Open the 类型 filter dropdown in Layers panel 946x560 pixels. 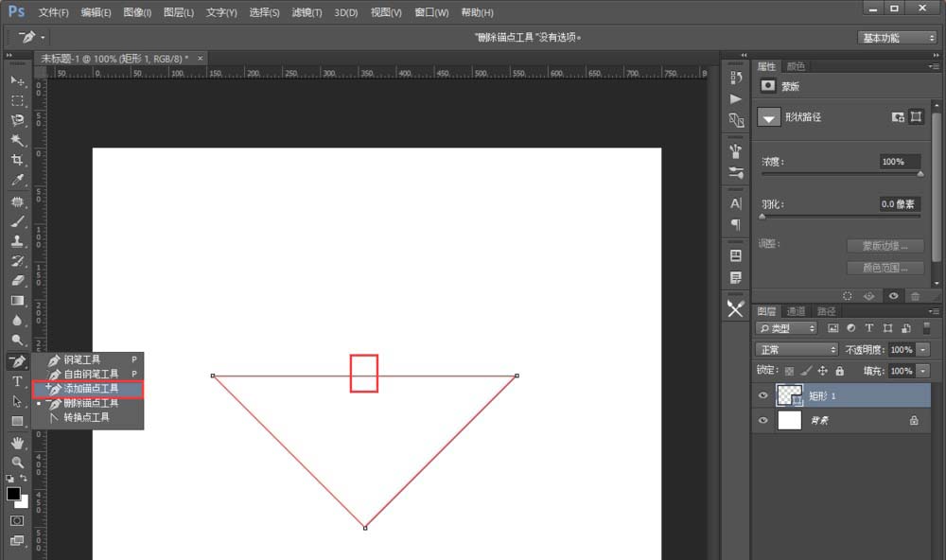pyautogui.click(x=789, y=327)
